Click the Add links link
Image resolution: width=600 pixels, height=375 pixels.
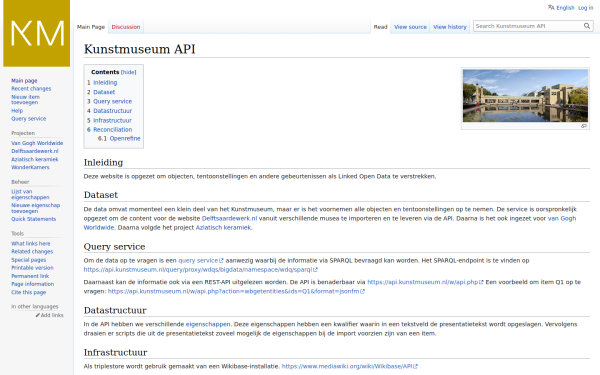pos(52,315)
